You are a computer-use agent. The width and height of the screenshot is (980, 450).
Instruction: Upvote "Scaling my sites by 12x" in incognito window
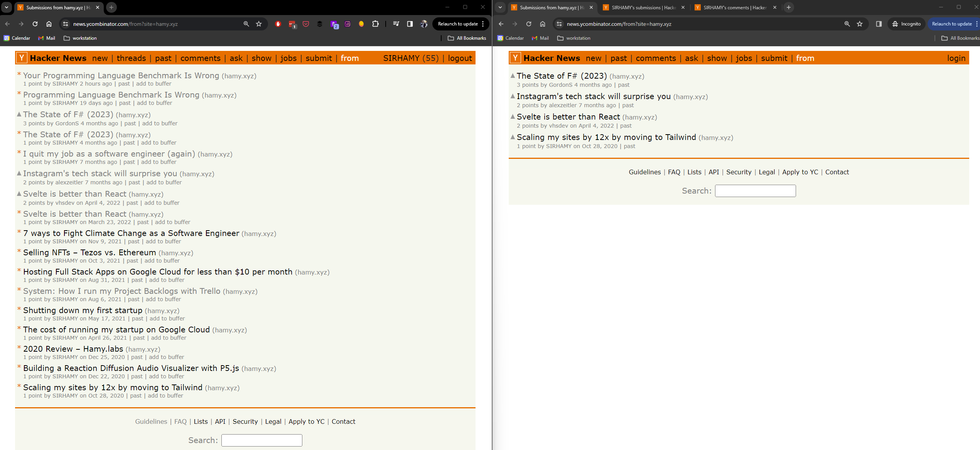pyautogui.click(x=512, y=137)
